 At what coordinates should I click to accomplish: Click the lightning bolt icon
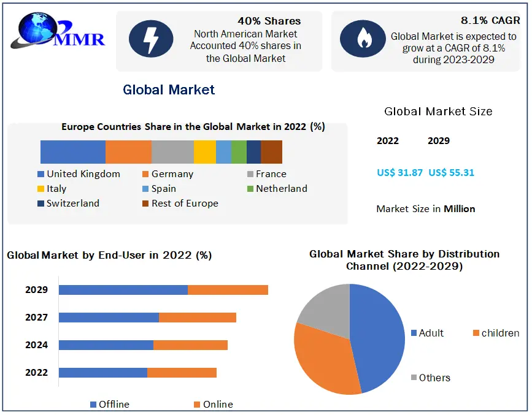click(x=150, y=40)
